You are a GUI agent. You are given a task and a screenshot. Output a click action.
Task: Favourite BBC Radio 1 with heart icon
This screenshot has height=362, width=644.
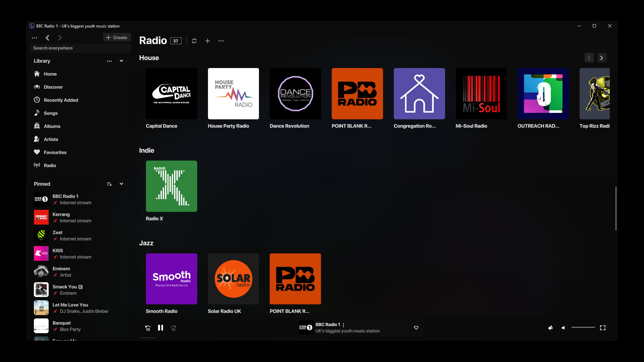click(x=416, y=328)
